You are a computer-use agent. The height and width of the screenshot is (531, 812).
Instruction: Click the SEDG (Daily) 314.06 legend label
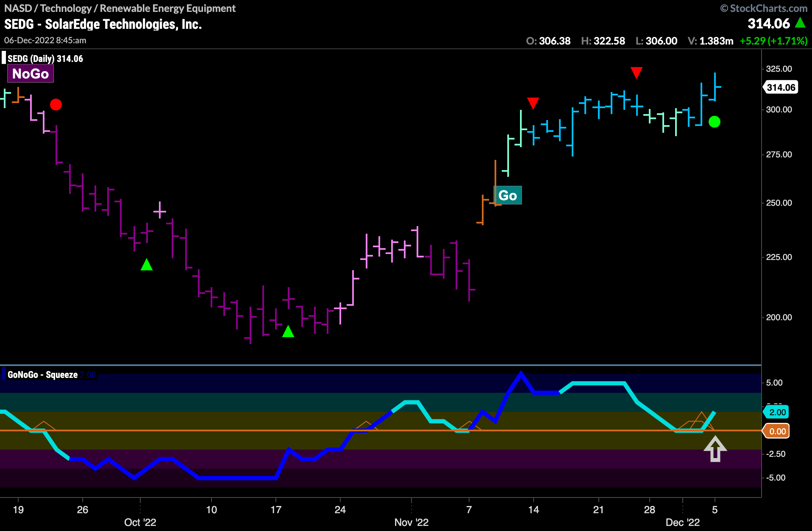pyautogui.click(x=45, y=59)
